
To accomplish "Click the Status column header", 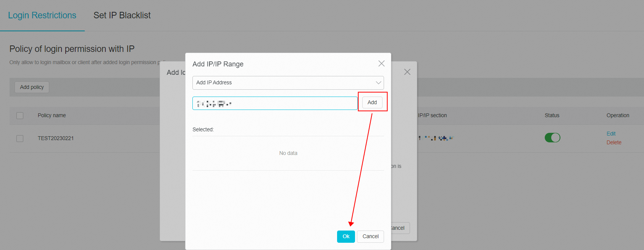I will pyautogui.click(x=552, y=115).
